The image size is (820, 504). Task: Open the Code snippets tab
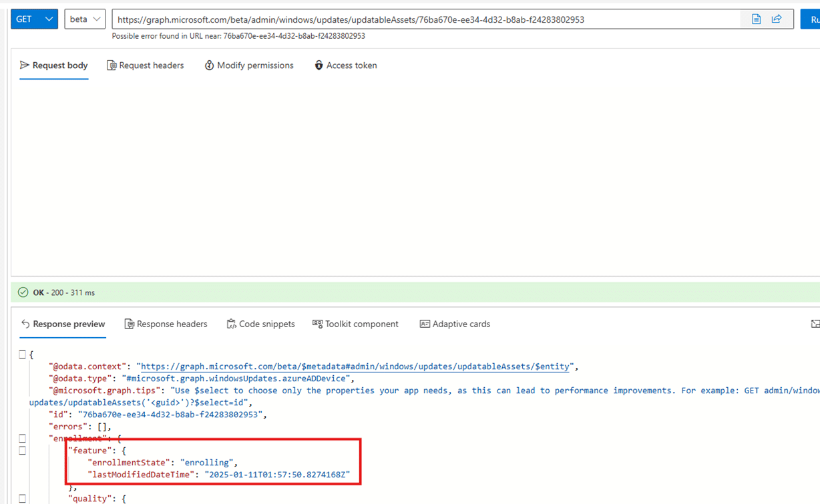261,324
